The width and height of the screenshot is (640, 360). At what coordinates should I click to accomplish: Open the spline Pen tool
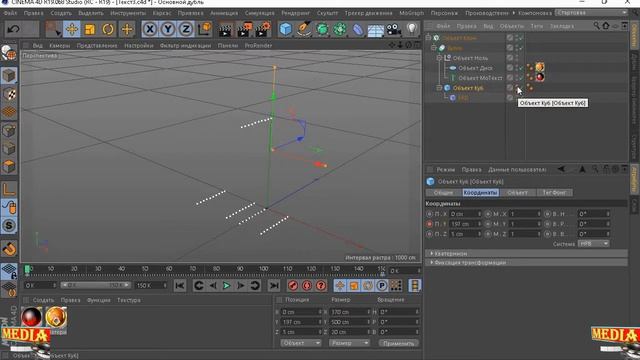click(x=304, y=29)
